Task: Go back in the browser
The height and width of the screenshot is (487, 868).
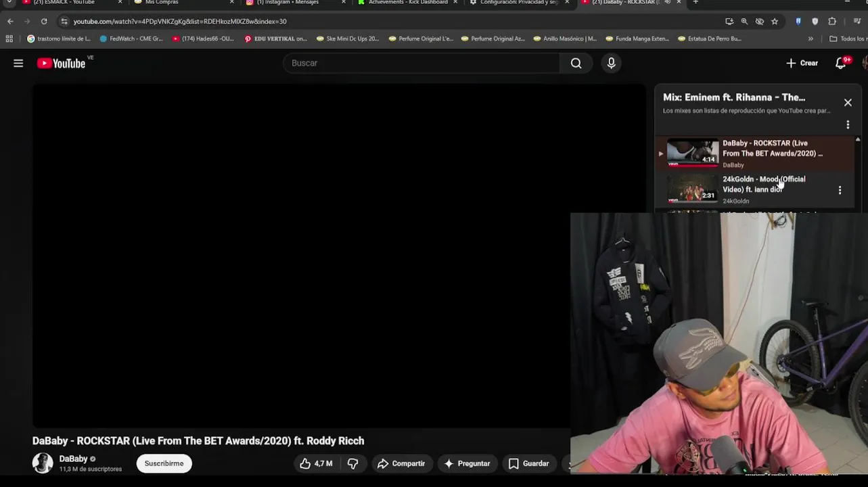Action: click(10, 21)
